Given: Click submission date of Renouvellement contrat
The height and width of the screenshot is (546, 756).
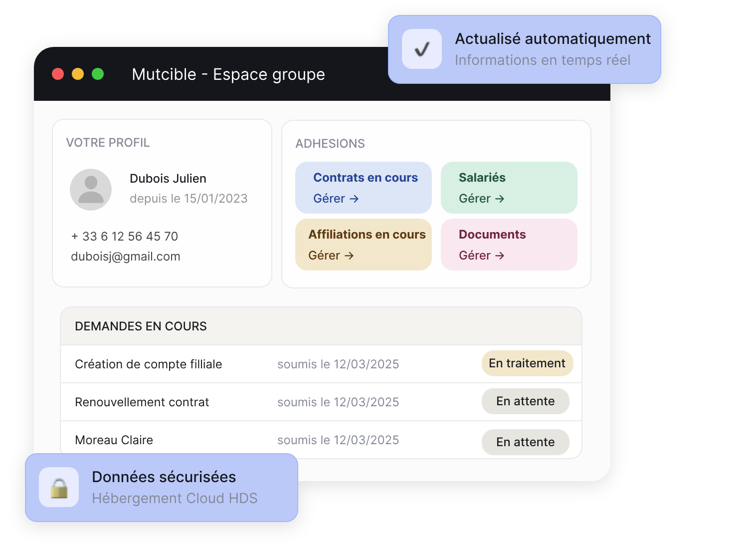Looking at the screenshot, I should (x=338, y=402).
